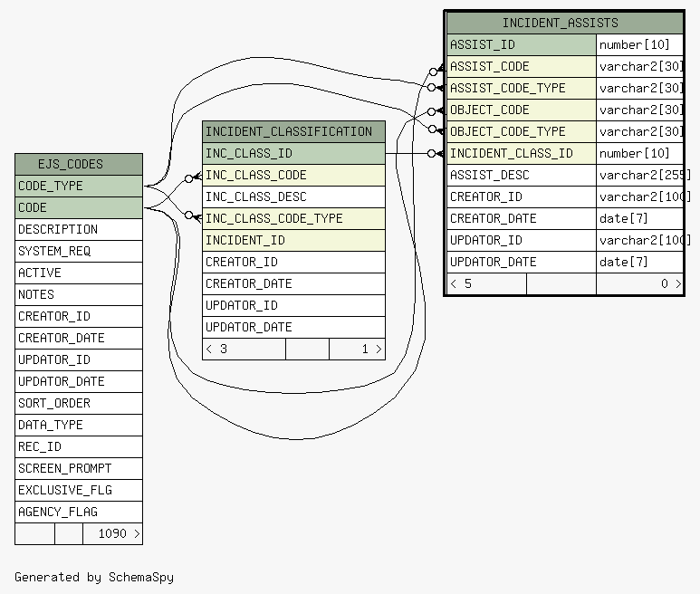This screenshot has width=700, height=594.
Task: Click number[10] type of ASSIST_ID
Action: [639, 44]
